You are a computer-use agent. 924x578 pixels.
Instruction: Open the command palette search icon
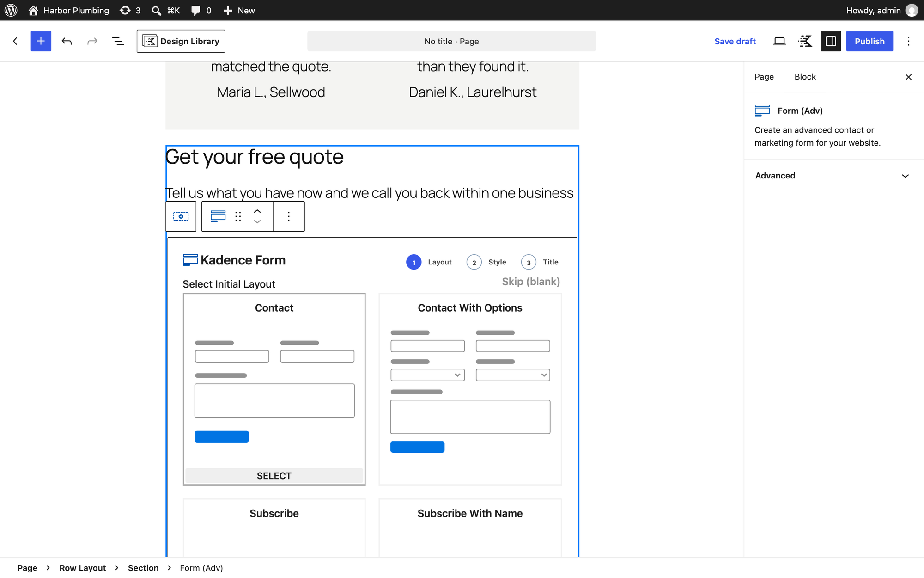[157, 10]
